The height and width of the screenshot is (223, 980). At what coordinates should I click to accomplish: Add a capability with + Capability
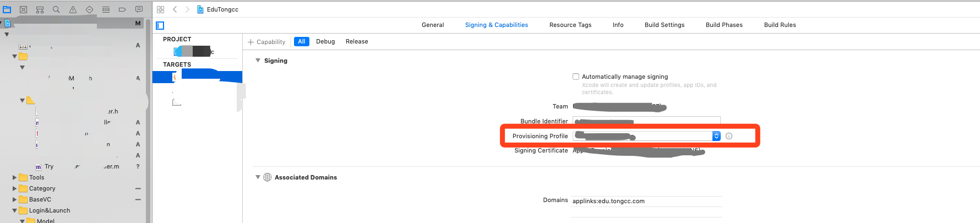click(x=266, y=42)
